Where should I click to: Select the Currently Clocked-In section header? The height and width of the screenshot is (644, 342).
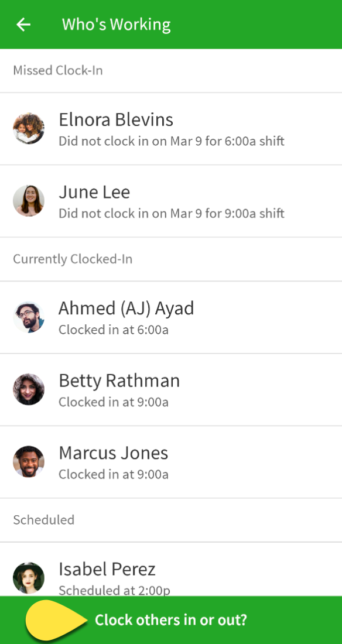pos(73,259)
